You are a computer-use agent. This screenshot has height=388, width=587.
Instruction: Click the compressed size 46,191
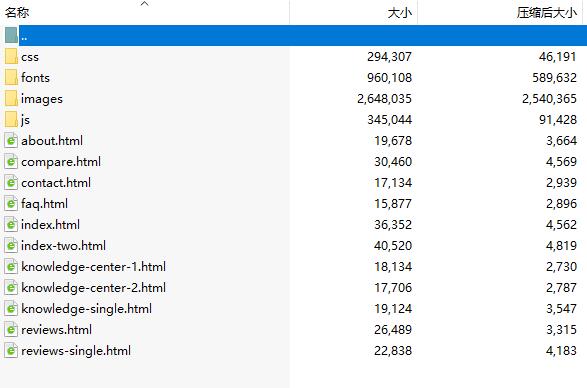click(558, 57)
